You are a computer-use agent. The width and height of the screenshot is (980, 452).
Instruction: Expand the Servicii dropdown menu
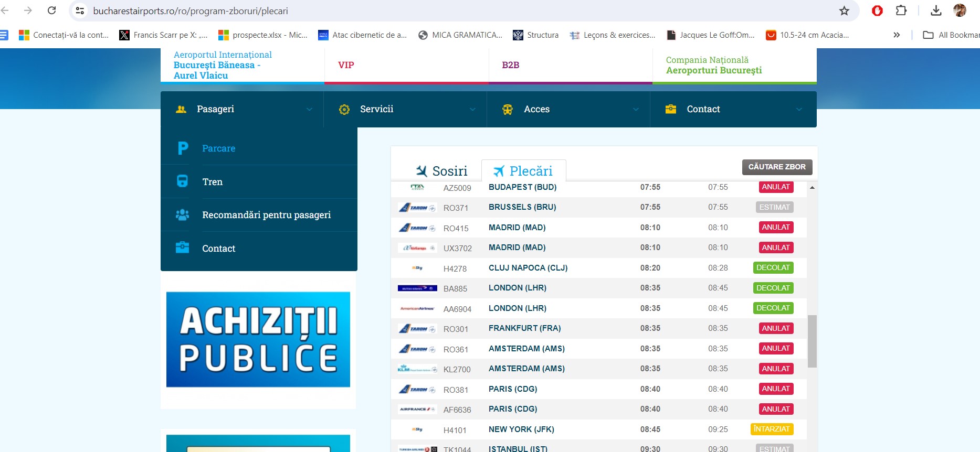(x=472, y=109)
